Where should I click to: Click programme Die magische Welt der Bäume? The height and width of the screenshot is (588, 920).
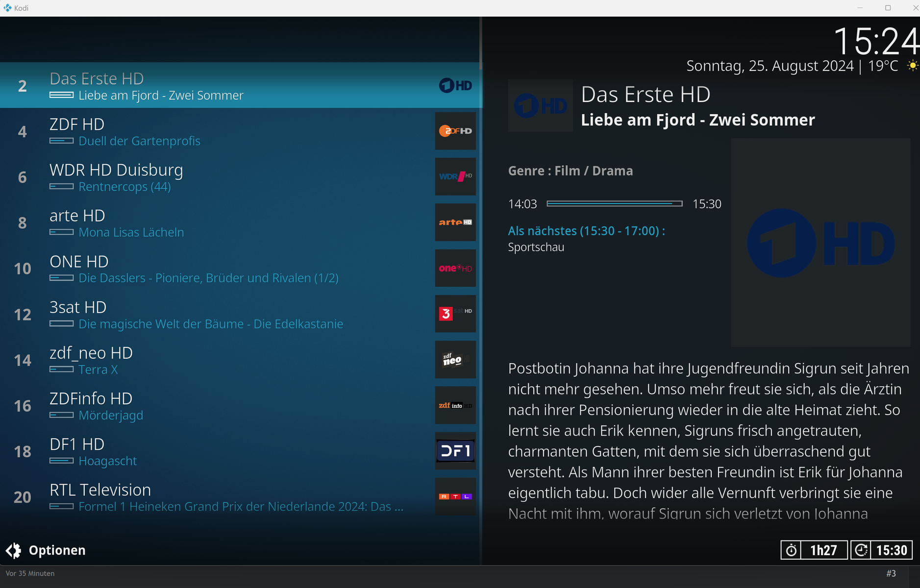click(x=211, y=324)
